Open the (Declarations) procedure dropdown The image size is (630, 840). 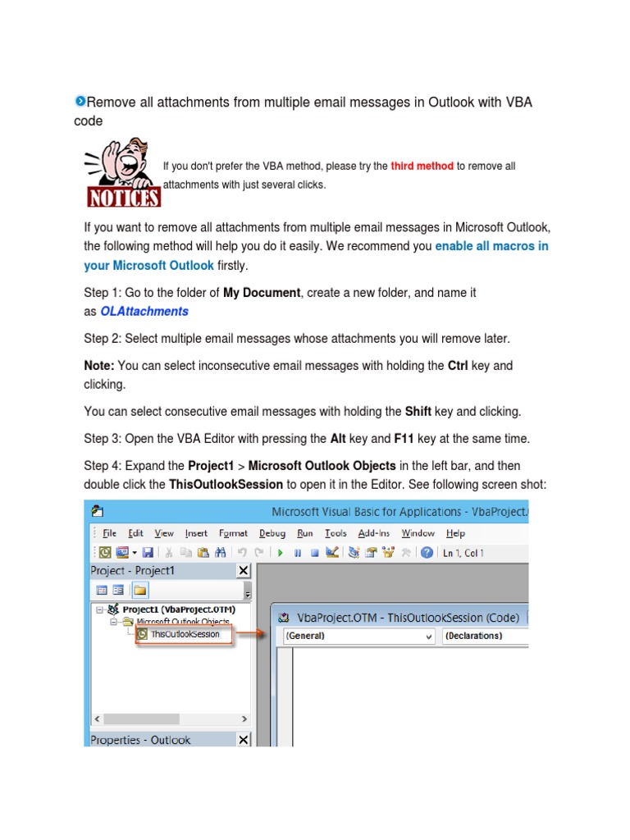(486, 636)
